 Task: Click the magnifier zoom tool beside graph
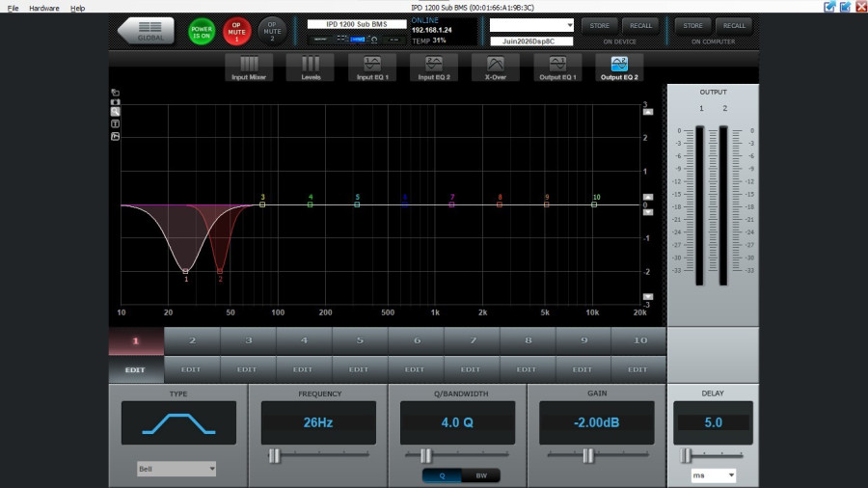(x=115, y=112)
